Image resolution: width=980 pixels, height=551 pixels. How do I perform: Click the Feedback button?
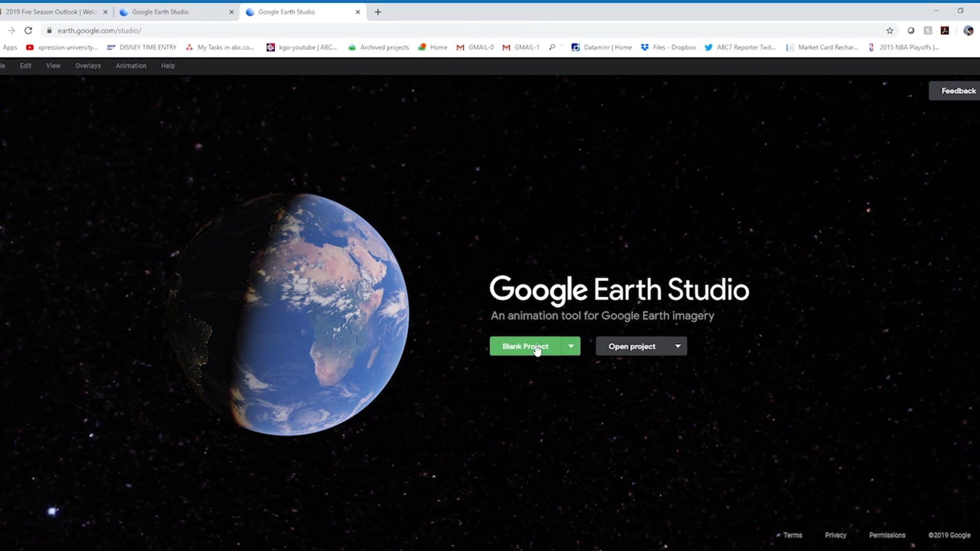click(958, 91)
